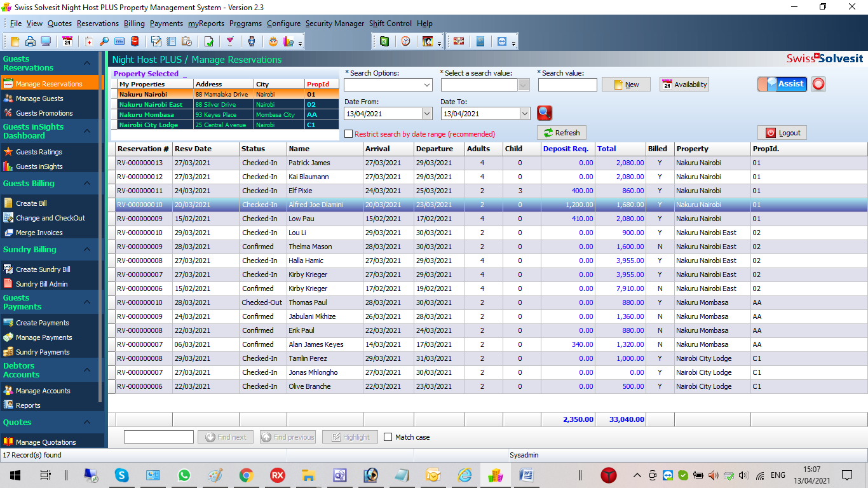Click the Logout button
868x488 pixels.
click(x=782, y=132)
